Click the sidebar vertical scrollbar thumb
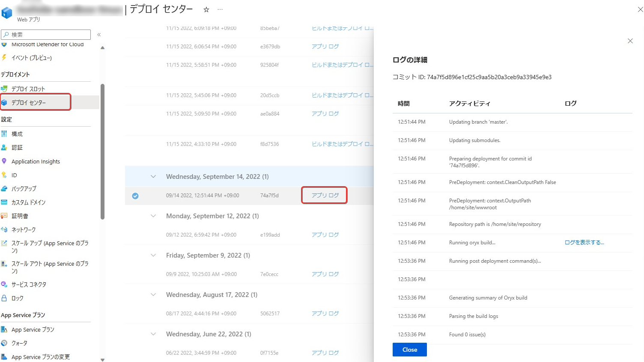This screenshot has height=362, width=644. click(102, 152)
